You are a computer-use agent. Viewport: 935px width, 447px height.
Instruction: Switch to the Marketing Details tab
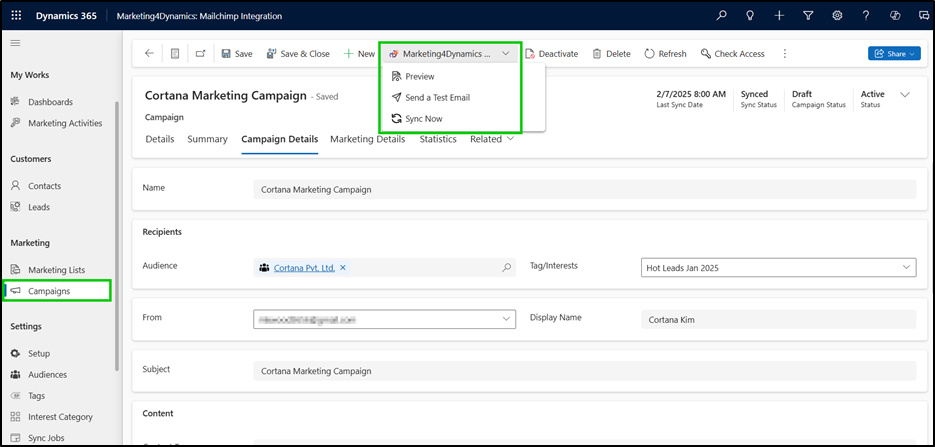point(368,139)
